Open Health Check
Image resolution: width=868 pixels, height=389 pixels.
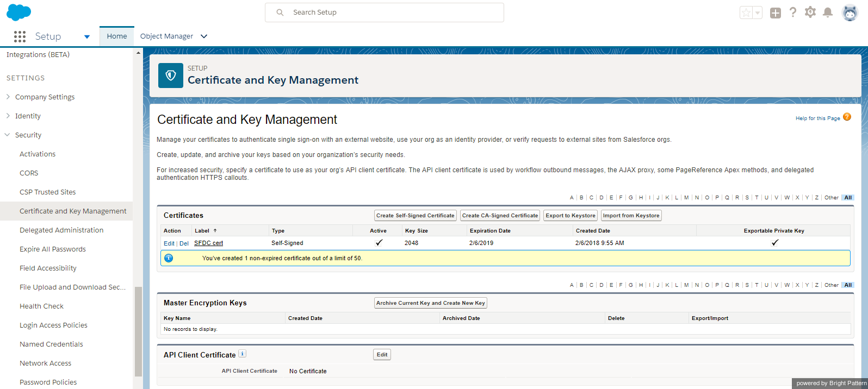pos(41,306)
